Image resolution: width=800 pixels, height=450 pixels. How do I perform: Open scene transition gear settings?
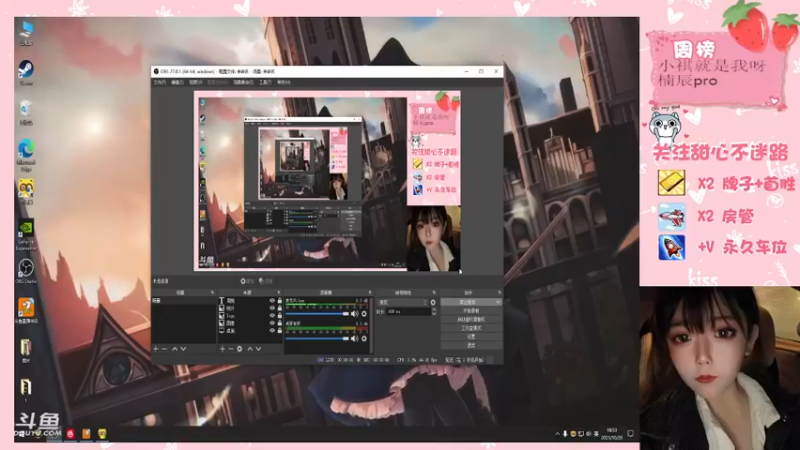pos(433,303)
